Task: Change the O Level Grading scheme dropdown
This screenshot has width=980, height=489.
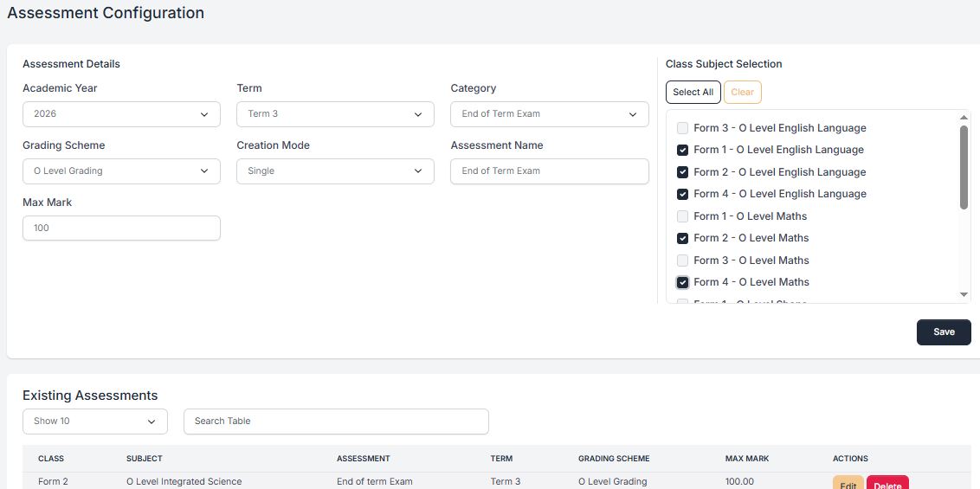Action: [121, 171]
